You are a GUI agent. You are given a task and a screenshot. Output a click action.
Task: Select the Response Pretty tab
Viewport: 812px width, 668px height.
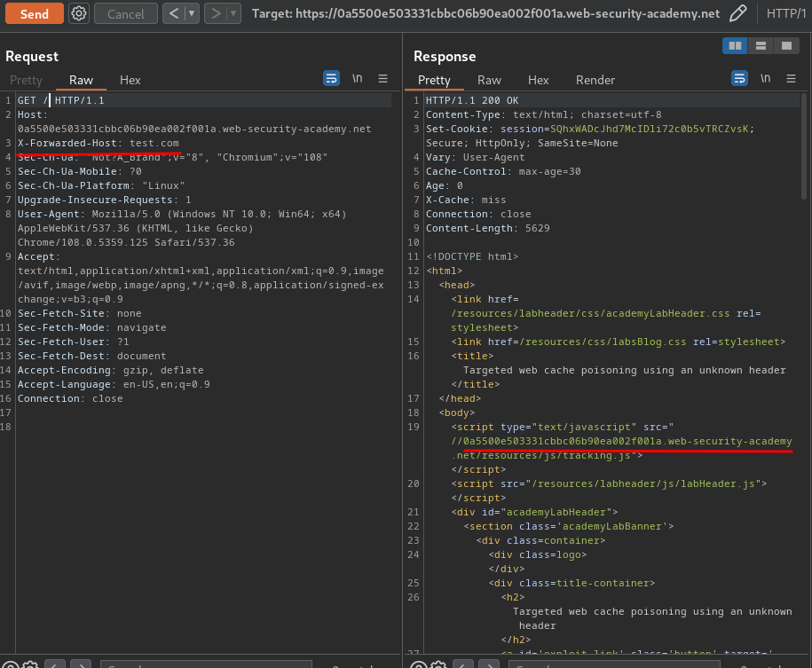[x=434, y=80]
